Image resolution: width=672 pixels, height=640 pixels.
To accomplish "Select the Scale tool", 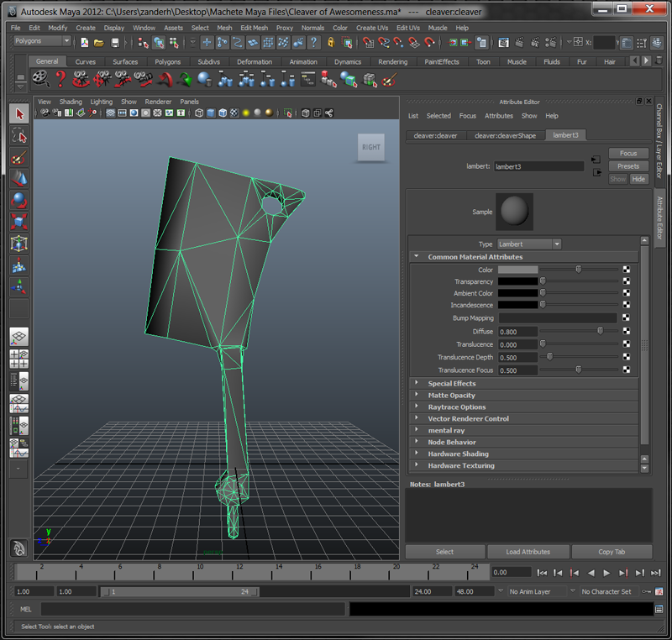I will coord(18,222).
